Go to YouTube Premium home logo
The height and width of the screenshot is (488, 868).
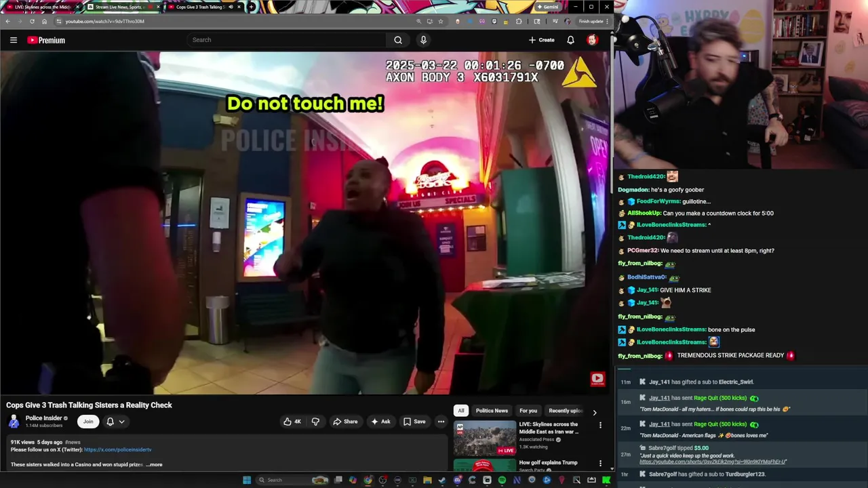[46, 40]
